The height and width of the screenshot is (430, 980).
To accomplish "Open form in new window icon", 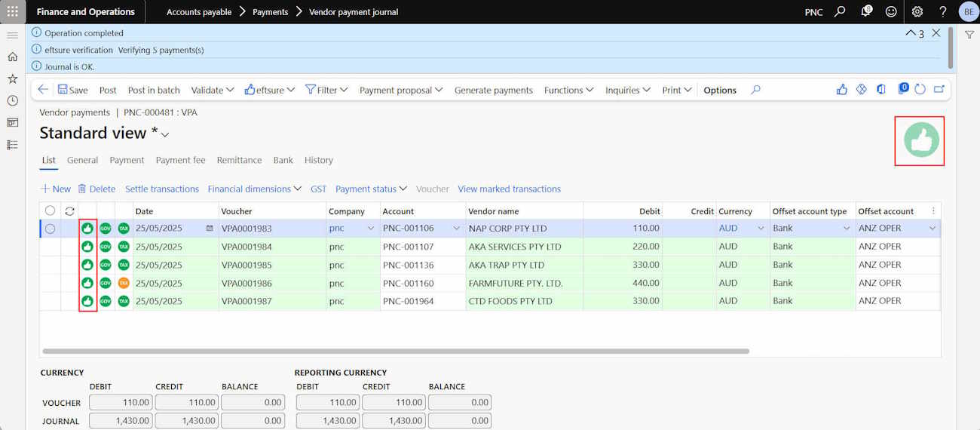I will [939, 90].
